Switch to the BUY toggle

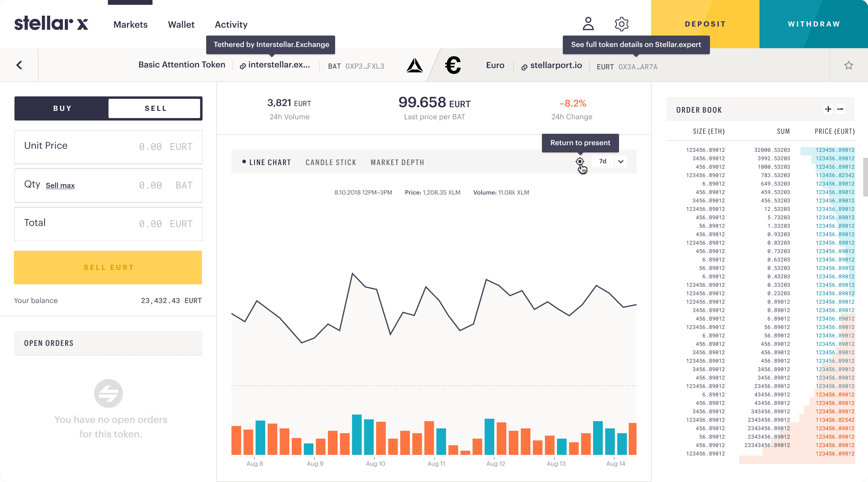tap(62, 108)
